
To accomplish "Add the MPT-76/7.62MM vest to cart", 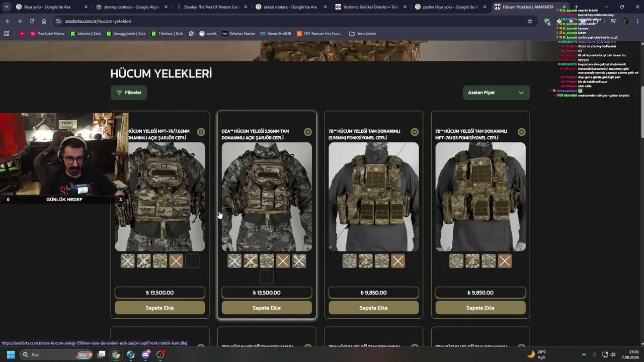I will [160, 308].
